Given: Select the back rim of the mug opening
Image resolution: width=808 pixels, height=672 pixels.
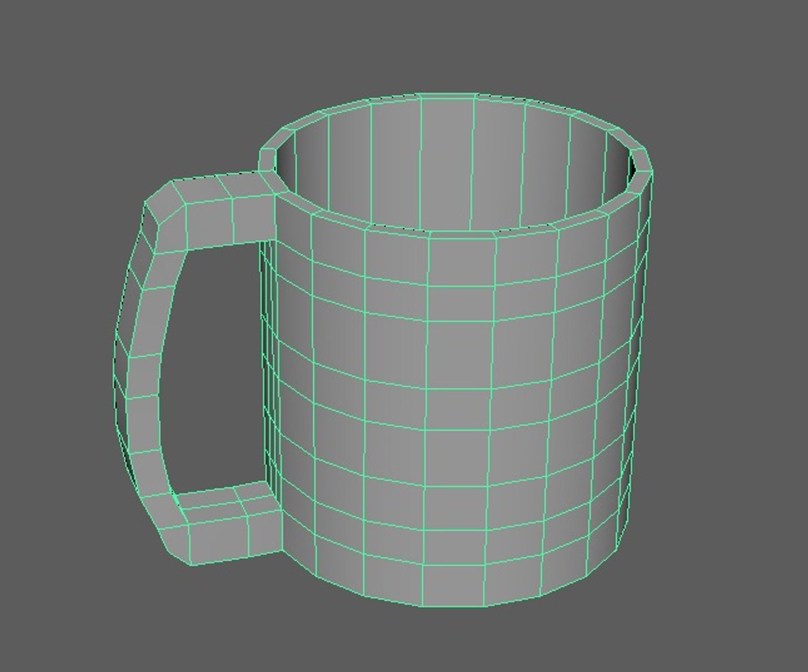Looking at the screenshot, I should 454,101.
